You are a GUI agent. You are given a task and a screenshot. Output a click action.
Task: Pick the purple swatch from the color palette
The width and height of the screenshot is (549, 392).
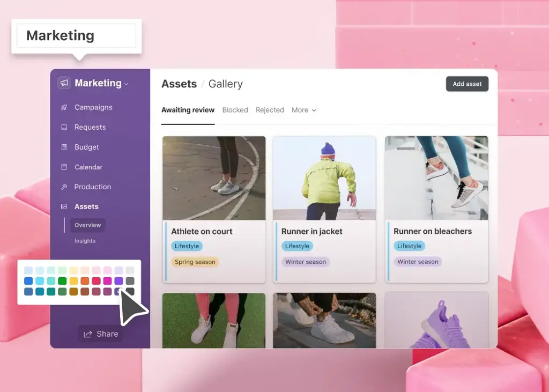coord(118,280)
